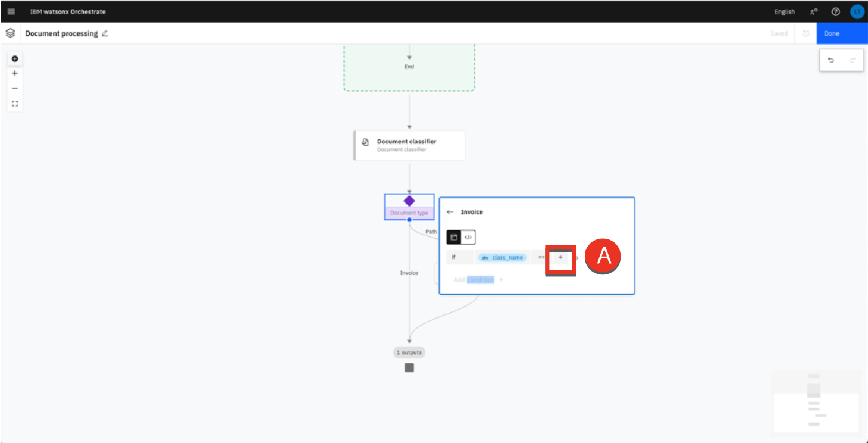This screenshot has width=868, height=443.
Task: Select the Document classifier node
Action: coord(409,145)
